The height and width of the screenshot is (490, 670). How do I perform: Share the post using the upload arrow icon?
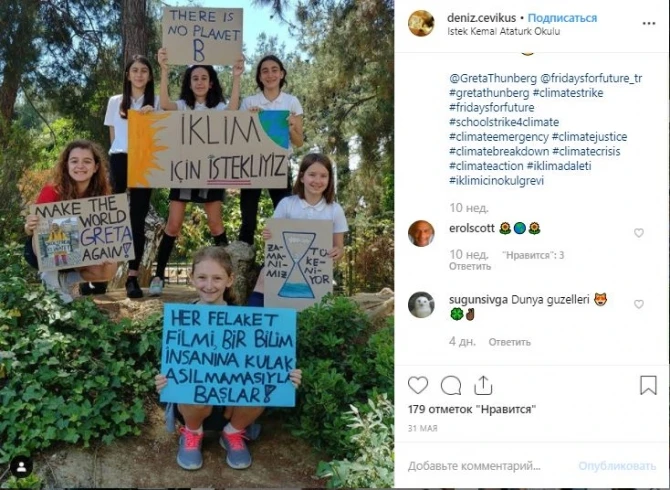(x=483, y=385)
